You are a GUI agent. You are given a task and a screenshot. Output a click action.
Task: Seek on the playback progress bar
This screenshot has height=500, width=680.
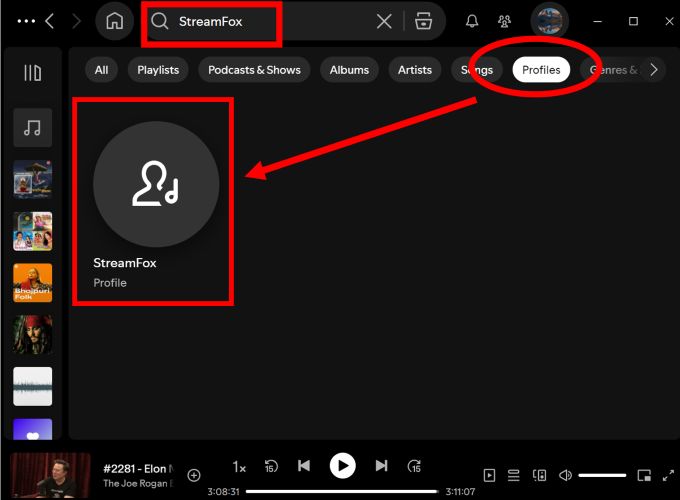(x=342, y=491)
